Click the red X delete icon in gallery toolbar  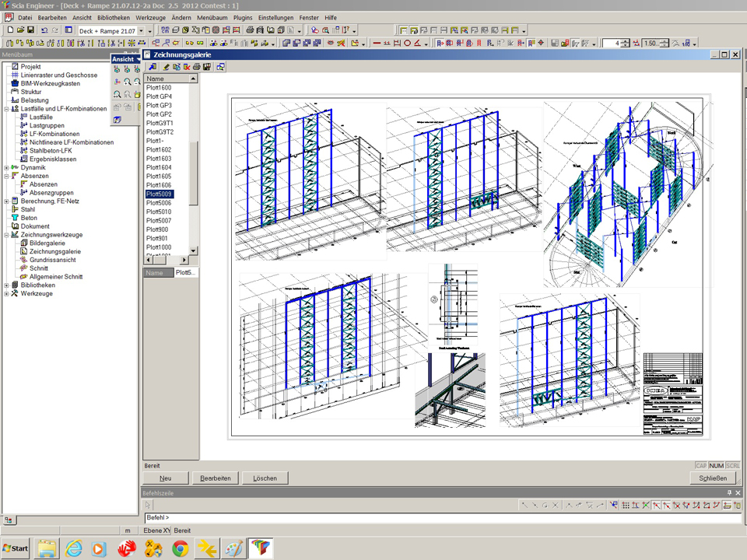[x=187, y=67]
